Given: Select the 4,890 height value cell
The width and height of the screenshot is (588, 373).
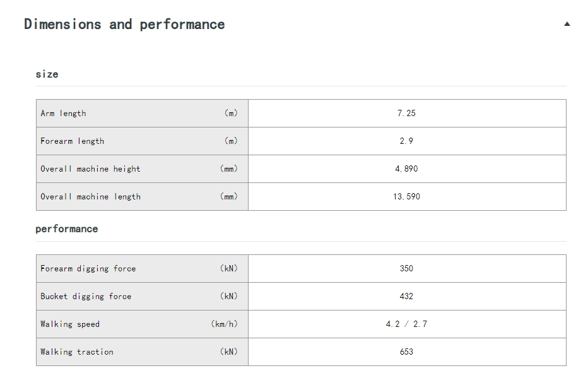Looking at the screenshot, I should click(x=407, y=169).
